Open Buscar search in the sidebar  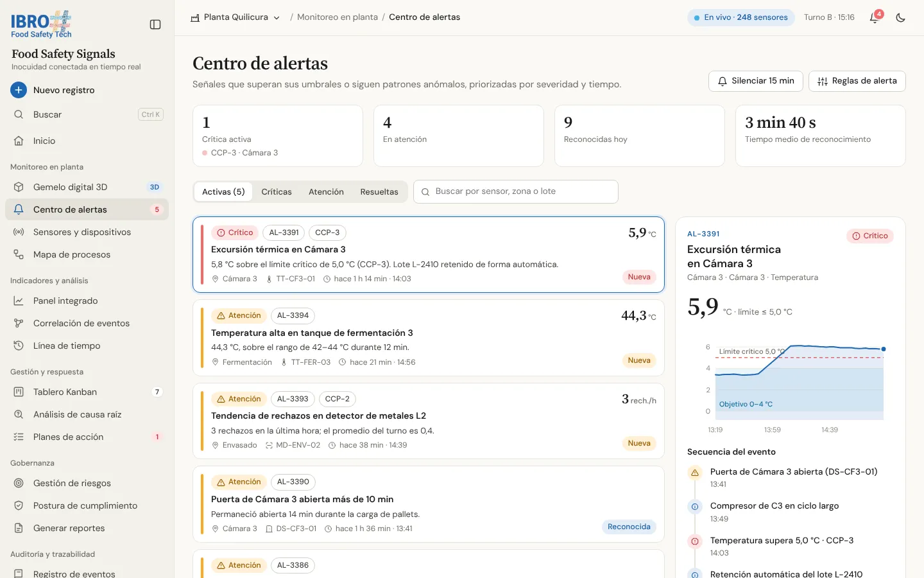tap(87, 114)
